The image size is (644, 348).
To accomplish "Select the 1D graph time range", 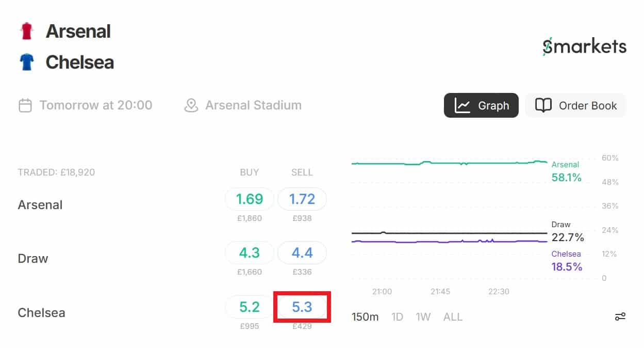I will click(397, 317).
